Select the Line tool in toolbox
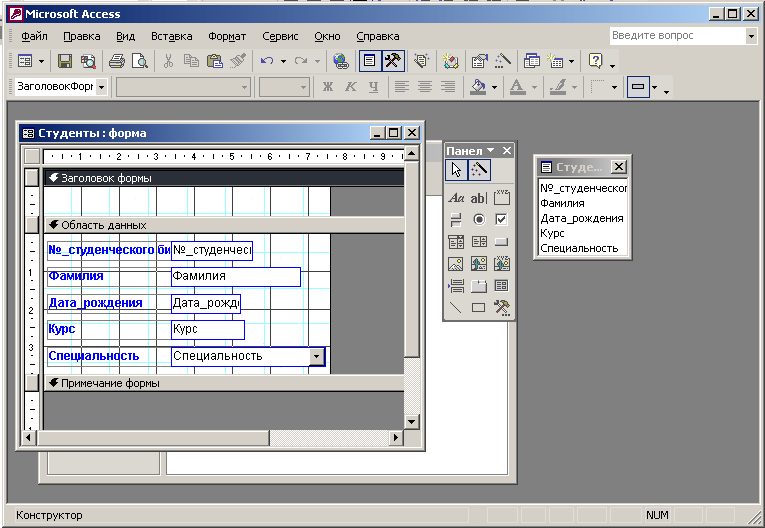Viewport: 765px width, 528px height. click(x=456, y=307)
